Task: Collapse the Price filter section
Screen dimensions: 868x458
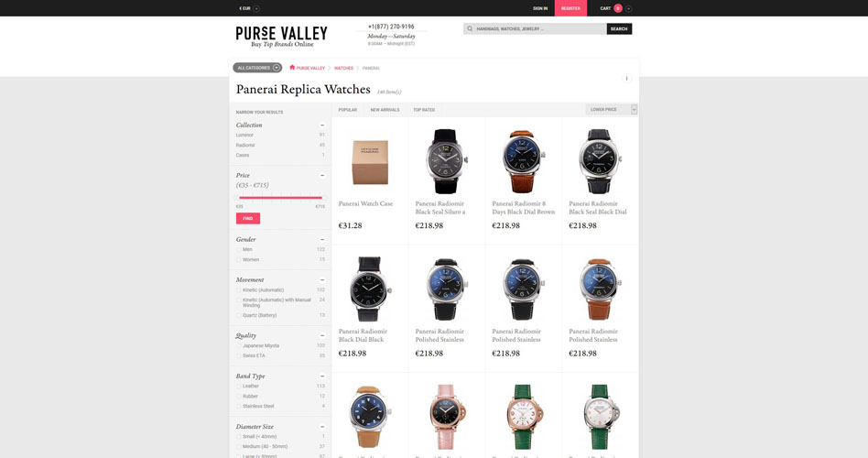Action: 322,176
